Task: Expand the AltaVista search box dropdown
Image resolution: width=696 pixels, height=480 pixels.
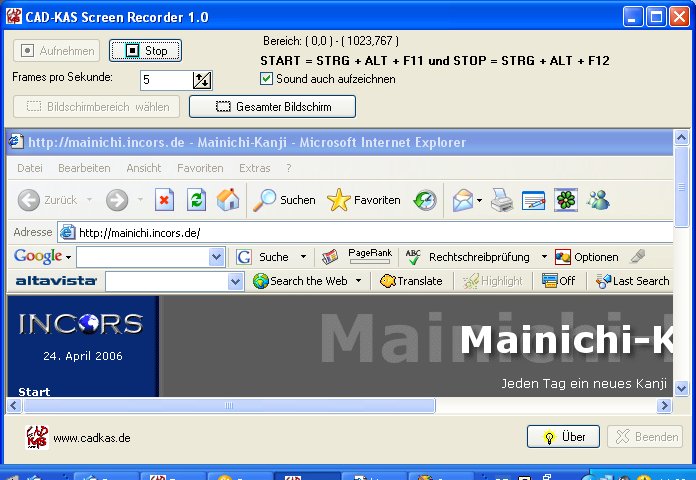Action: coord(235,281)
